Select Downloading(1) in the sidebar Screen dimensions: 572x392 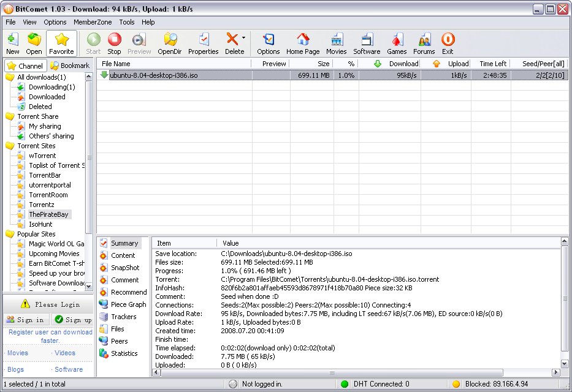pos(51,87)
